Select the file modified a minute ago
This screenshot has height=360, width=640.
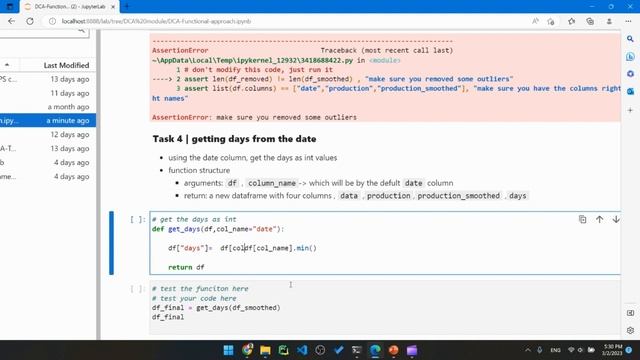[x=48, y=120]
